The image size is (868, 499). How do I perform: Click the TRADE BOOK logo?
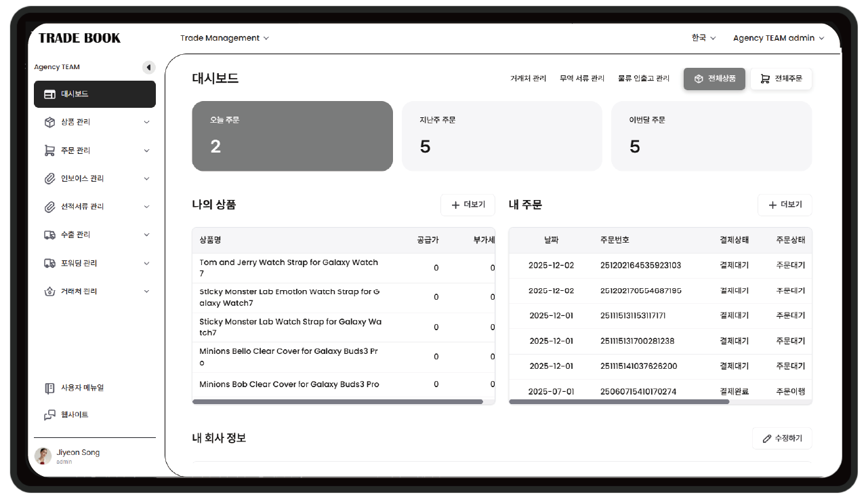pos(79,38)
